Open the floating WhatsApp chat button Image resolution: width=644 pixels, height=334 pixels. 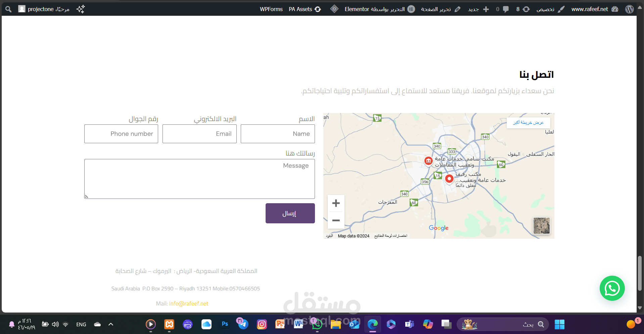tap(612, 288)
